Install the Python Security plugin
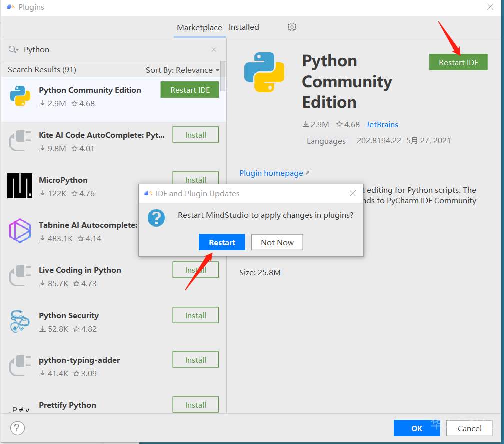 [x=196, y=315]
